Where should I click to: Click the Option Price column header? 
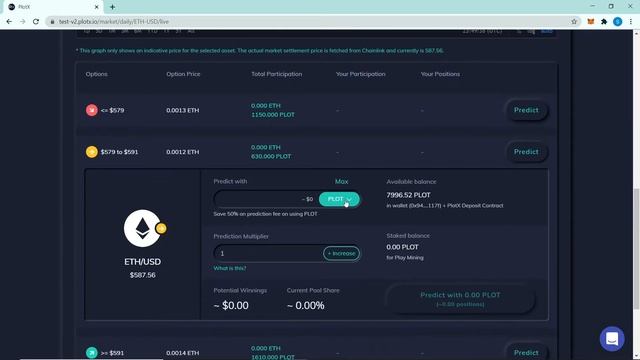(x=183, y=74)
